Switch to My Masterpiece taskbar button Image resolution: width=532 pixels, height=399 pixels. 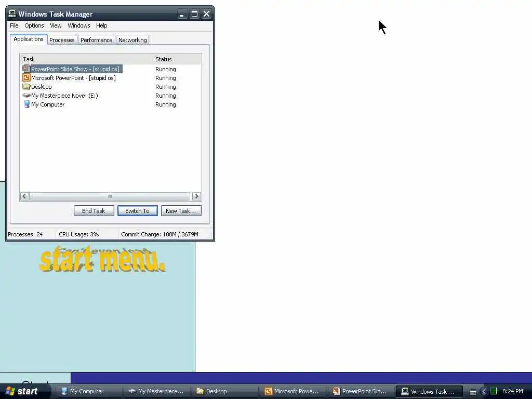[156, 391]
